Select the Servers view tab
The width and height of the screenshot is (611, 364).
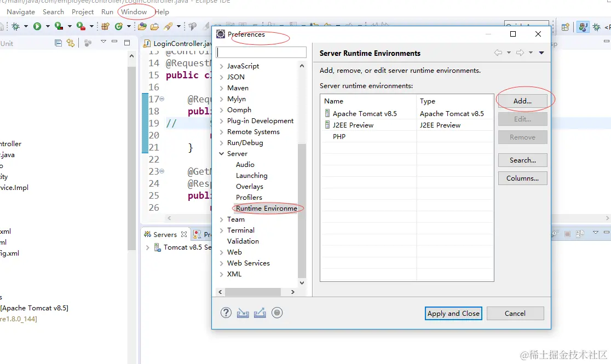165,234
